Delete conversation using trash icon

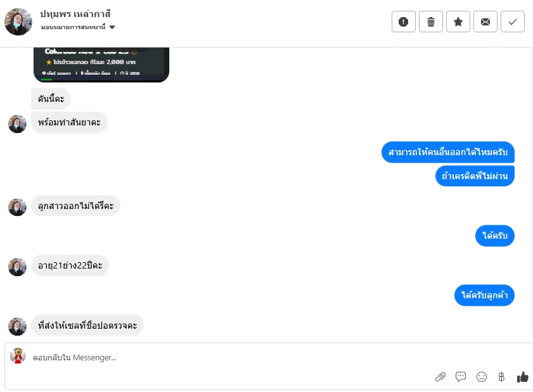pos(431,22)
